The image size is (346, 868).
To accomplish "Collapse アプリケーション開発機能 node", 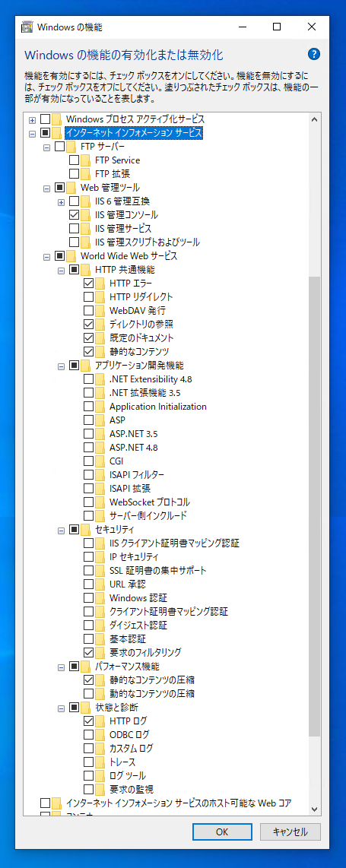I will [61, 366].
